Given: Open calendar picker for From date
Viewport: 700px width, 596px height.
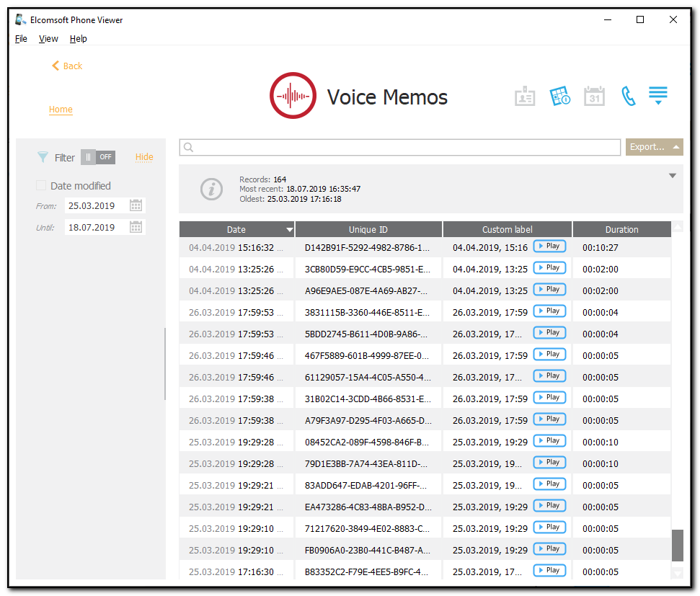Looking at the screenshot, I should (136, 205).
